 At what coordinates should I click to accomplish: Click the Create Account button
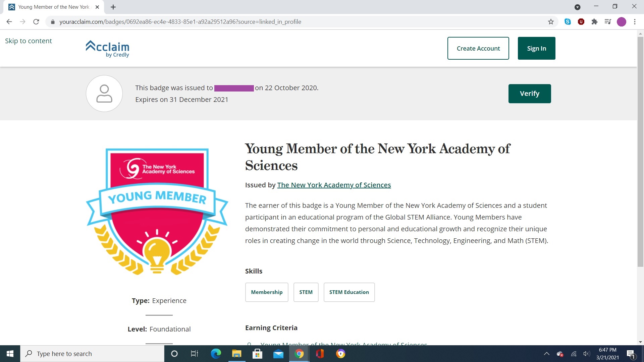478,48
